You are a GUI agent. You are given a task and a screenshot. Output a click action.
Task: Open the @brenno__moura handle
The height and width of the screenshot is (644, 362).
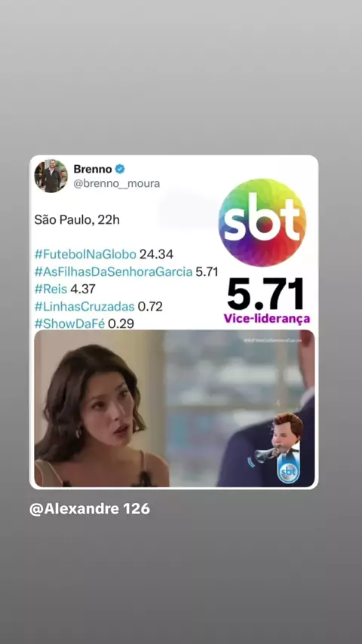click(x=117, y=183)
